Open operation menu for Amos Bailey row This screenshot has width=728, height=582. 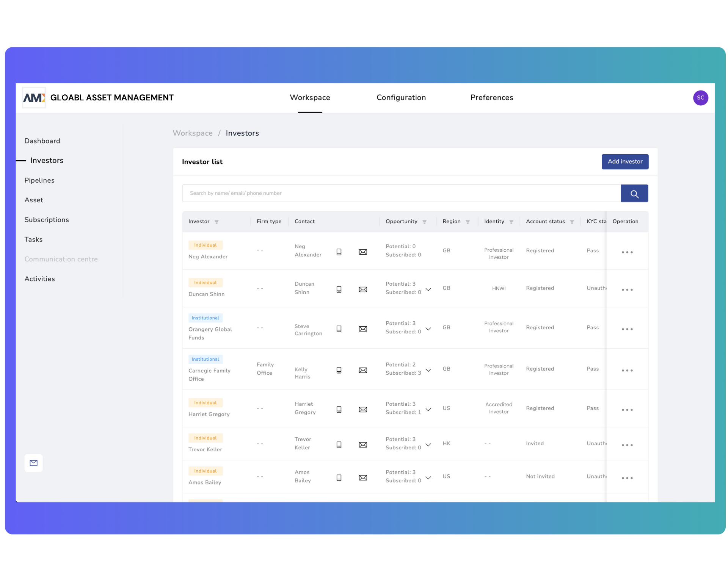[x=627, y=478]
